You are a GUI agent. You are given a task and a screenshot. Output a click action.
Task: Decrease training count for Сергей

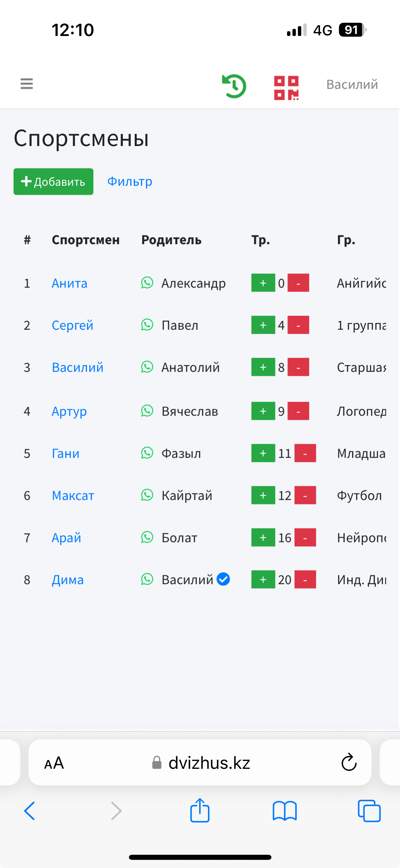298,325
